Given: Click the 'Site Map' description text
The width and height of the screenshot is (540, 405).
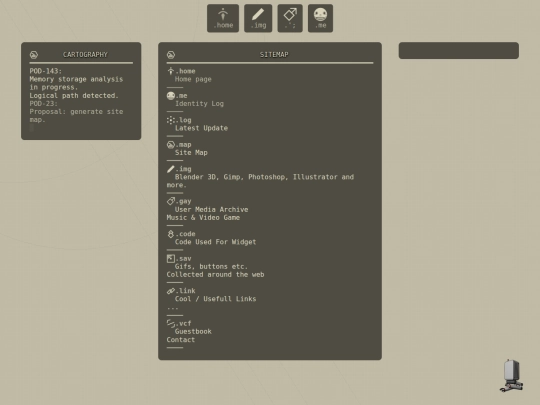Looking at the screenshot, I should 191,153.
